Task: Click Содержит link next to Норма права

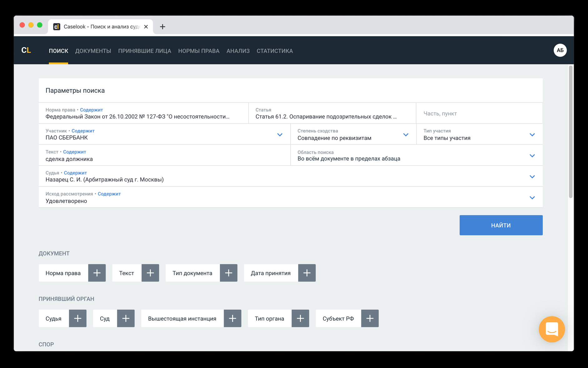Action: [91, 110]
